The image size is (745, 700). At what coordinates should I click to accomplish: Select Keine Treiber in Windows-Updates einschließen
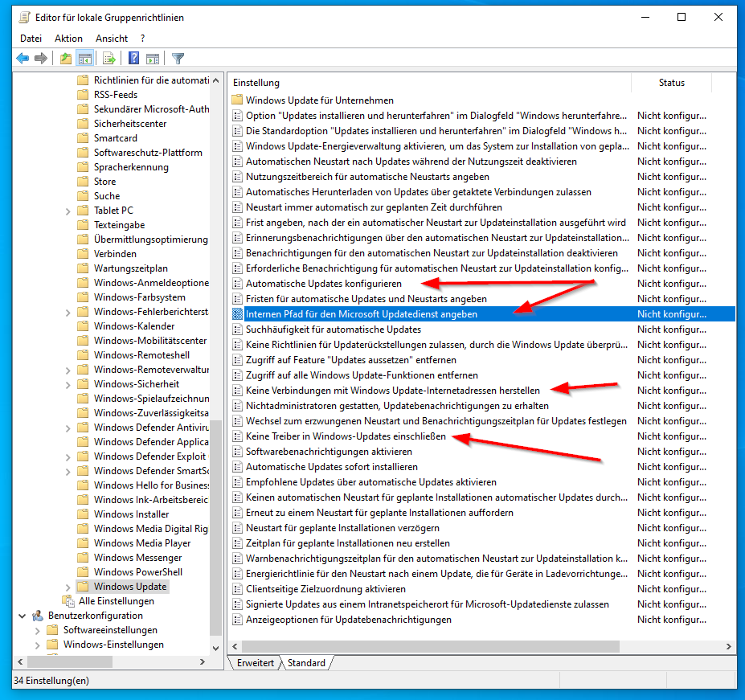point(346,436)
